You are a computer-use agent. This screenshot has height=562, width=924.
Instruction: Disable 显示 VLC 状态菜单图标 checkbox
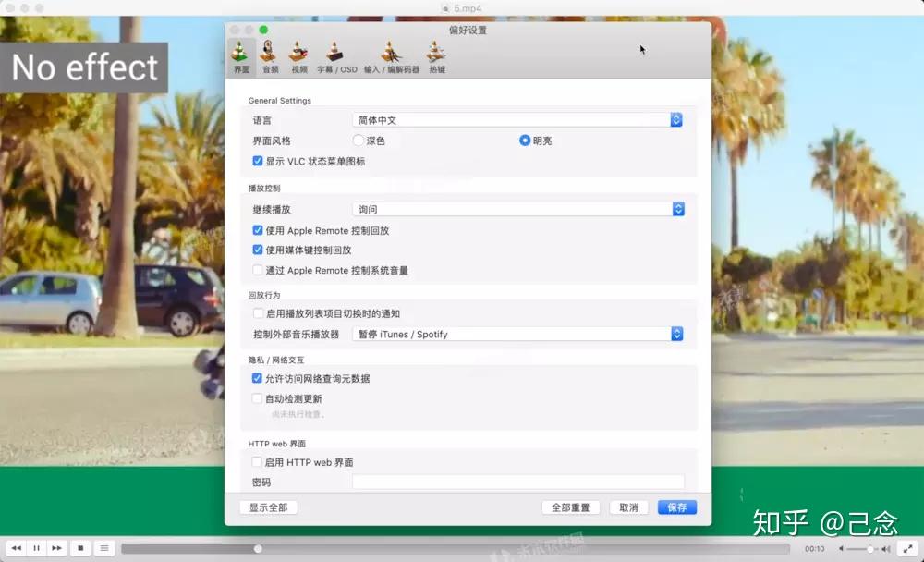pos(258,161)
